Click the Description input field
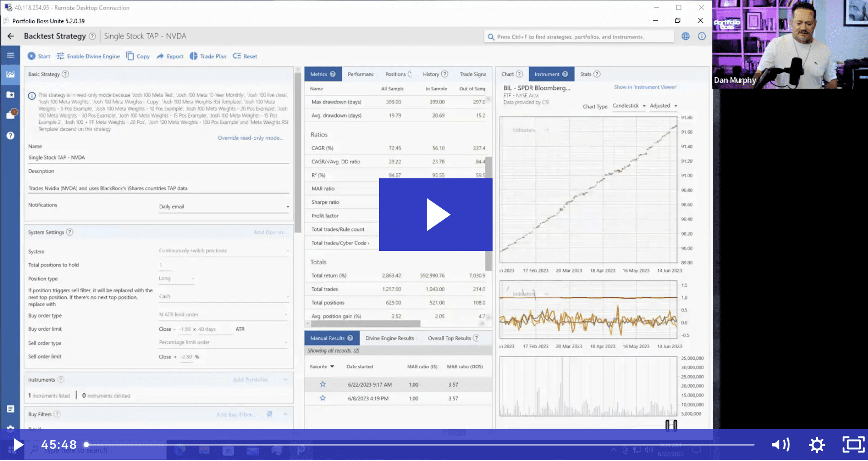 coord(158,188)
